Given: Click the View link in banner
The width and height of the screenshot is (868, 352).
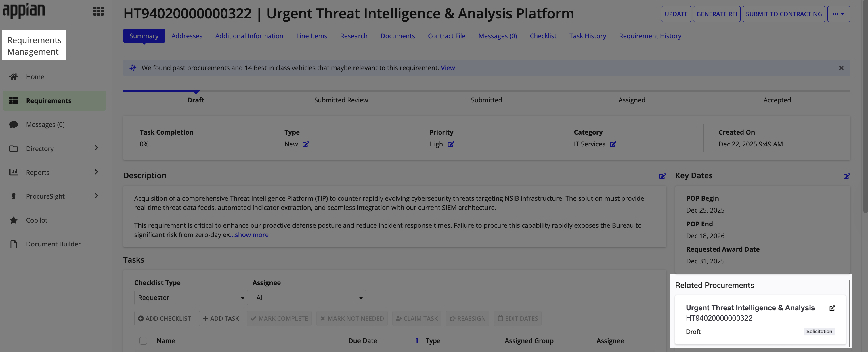Looking at the screenshot, I should (448, 68).
